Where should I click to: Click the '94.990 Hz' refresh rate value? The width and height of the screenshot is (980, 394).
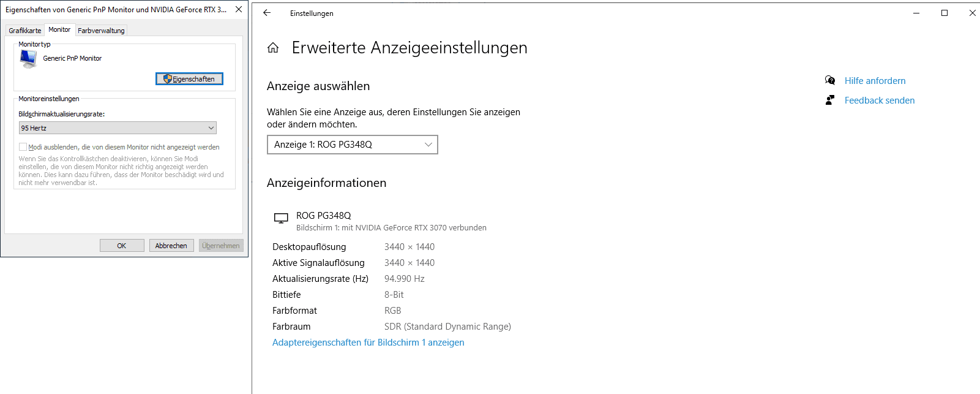(x=405, y=279)
